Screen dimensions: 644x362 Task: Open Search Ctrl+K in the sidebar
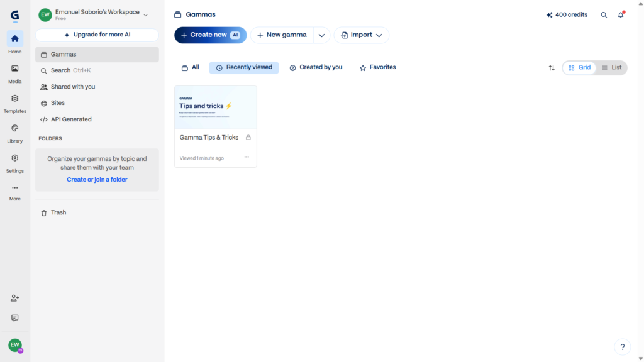coord(97,70)
